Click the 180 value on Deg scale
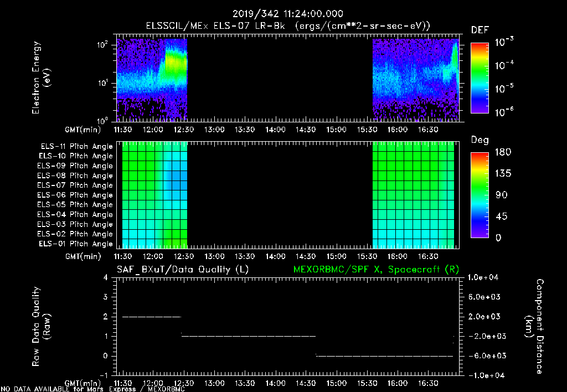The width and height of the screenshot is (567, 392). click(503, 152)
